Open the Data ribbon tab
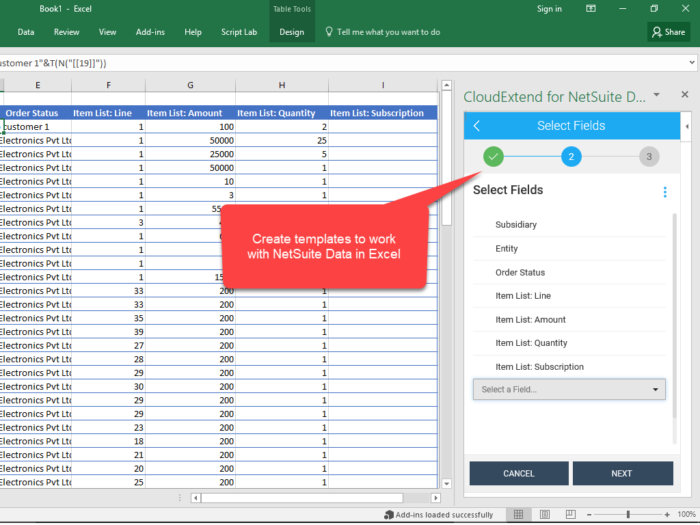This screenshot has height=525, width=700. pyautogui.click(x=26, y=32)
